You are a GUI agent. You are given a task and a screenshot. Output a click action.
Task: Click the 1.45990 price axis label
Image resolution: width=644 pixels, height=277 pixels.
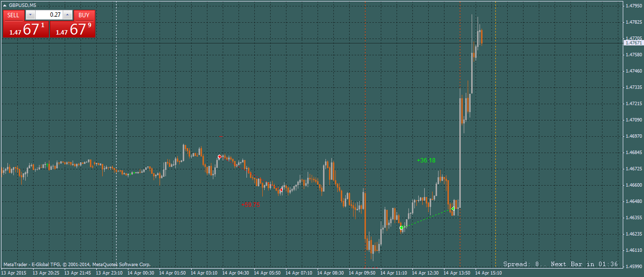(x=634, y=267)
